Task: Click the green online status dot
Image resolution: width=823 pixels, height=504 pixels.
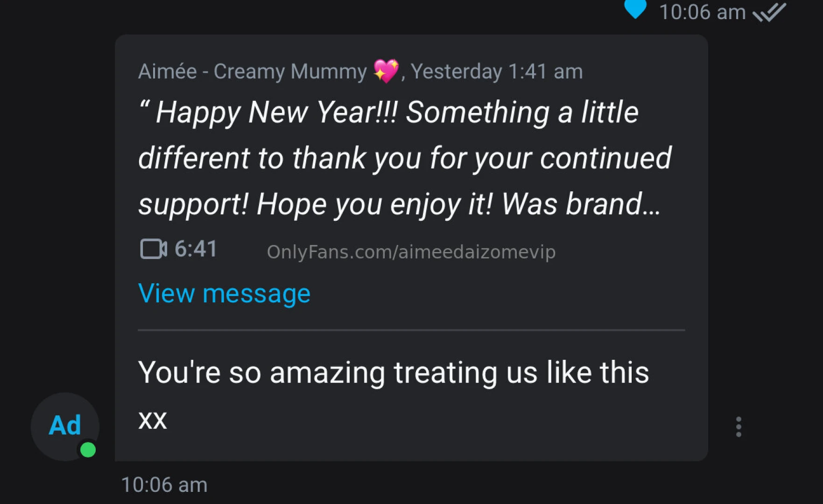Action: pyautogui.click(x=88, y=450)
